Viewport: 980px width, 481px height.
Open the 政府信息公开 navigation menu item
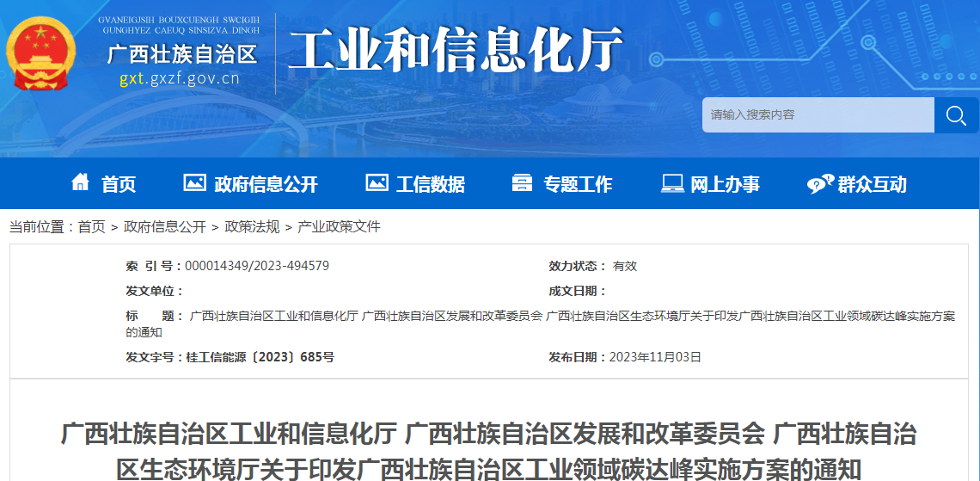pos(266,184)
